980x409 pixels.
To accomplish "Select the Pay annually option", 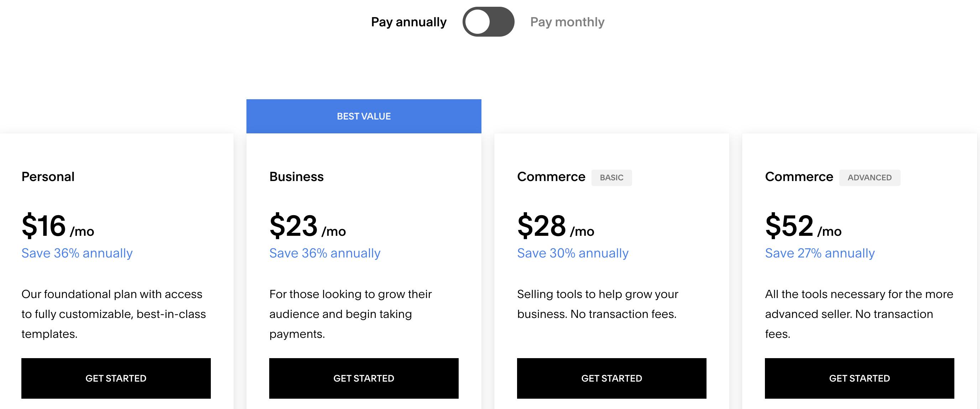I will (408, 22).
